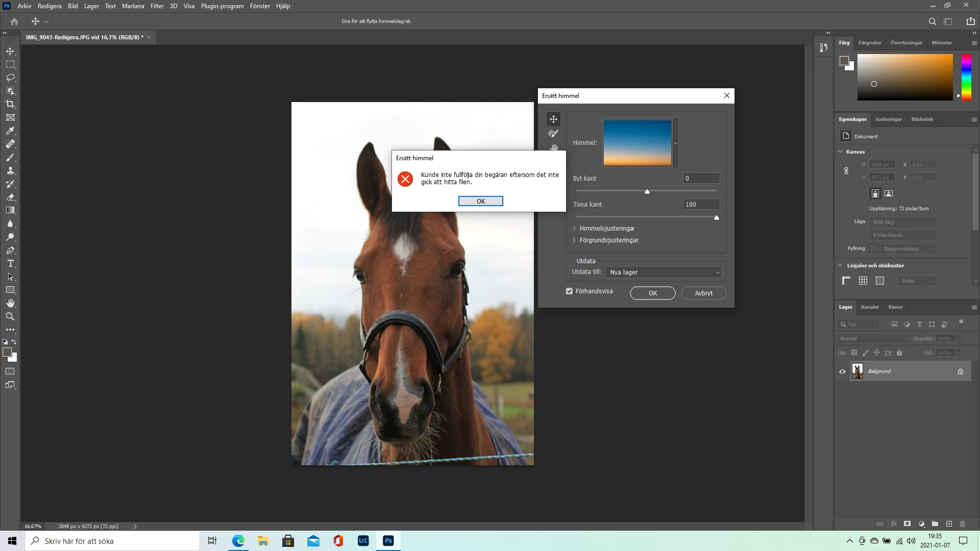Select the Lasso tool
Image resolution: width=980 pixels, height=551 pixels.
10,78
